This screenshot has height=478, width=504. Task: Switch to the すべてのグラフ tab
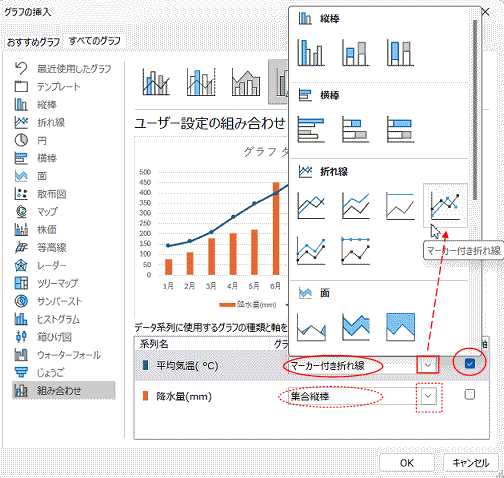click(x=95, y=41)
